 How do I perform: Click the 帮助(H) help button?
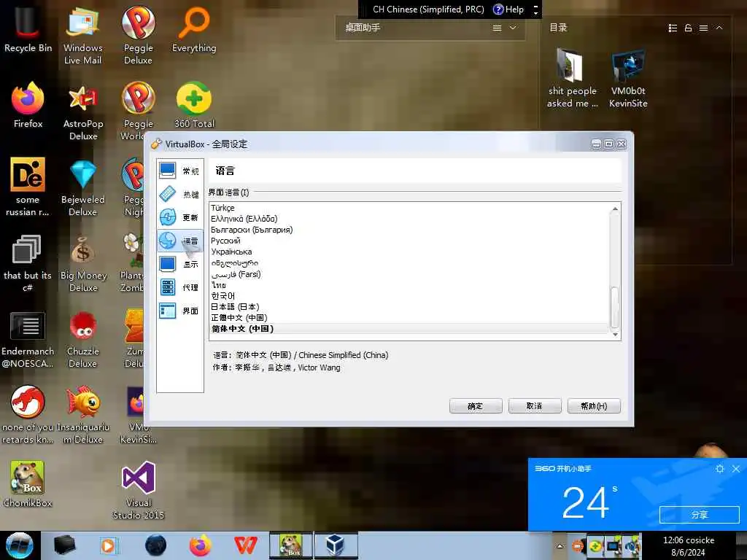click(594, 405)
